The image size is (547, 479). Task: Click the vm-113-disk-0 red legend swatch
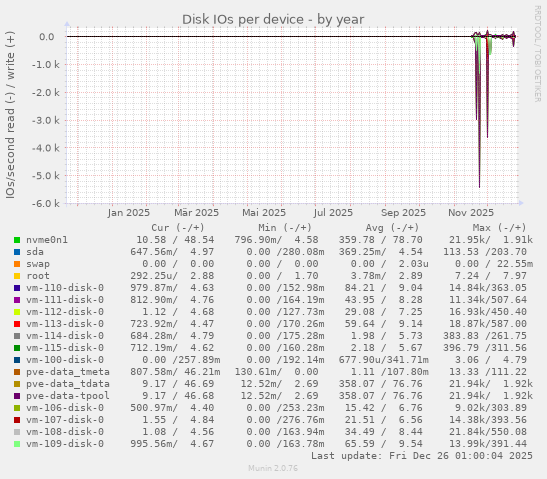pyautogui.click(x=17, y=324)
